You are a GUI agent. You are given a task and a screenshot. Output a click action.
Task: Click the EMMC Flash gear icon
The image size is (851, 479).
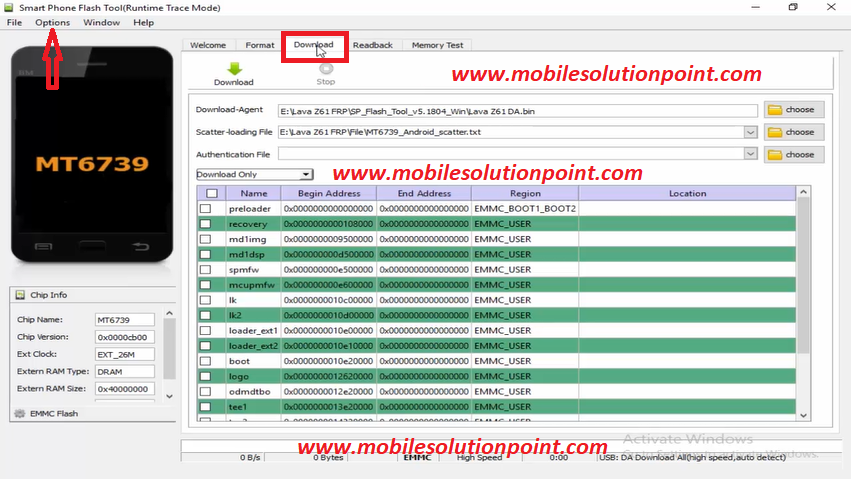tap(20, 413)
